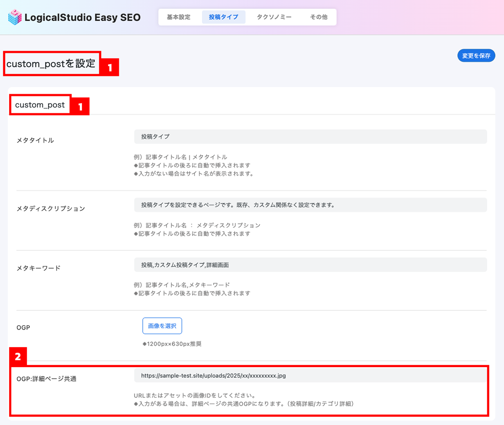The height and width of the screenshot is (425, 504).
Task: Click the 画像を選択 button for OGP
Action: (x=162, y=326)
